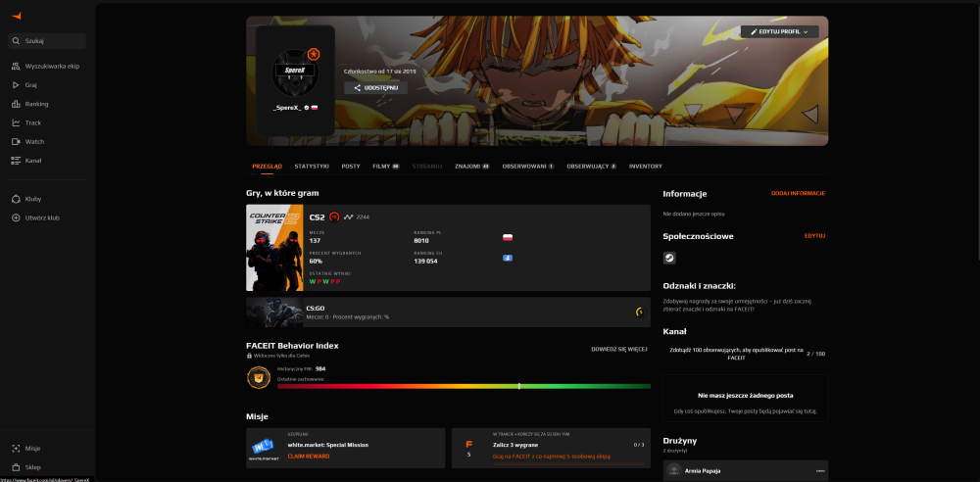Viewport: 980px width, 482px height.
Task: Click the 8010 Ranking PL value
Action: [421, 241]
